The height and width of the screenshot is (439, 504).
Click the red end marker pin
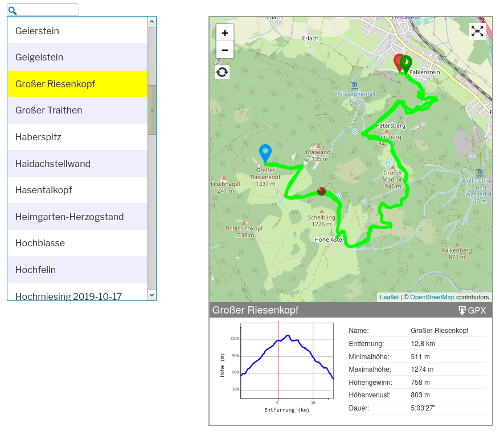click(398, 63)
